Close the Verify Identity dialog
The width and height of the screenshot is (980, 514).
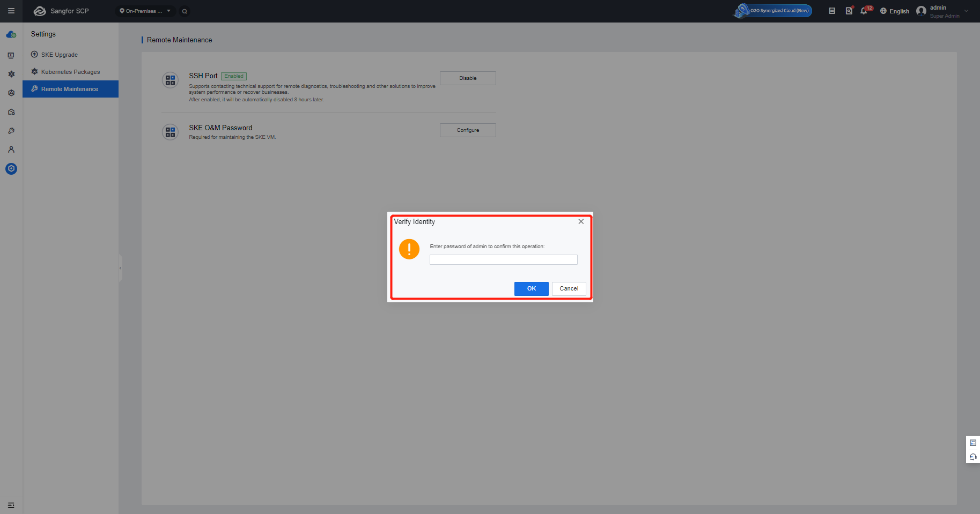(581, 221)
